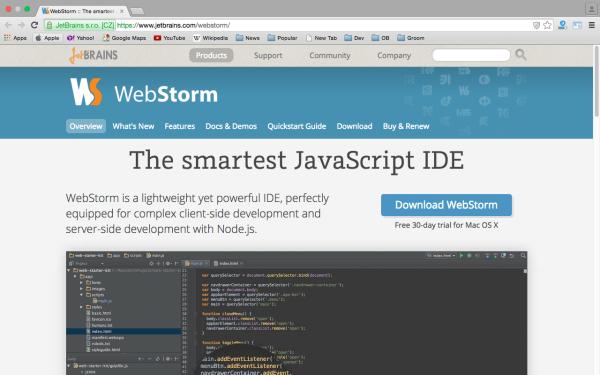This screenshot has height=375, width=600.
Task: Switch to the Features tab
Action: [180, 126]
